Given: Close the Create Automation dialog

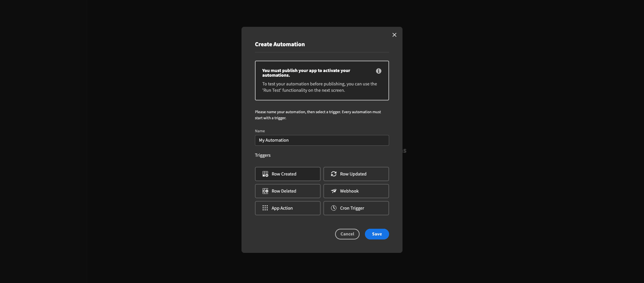Looking at the screenshot, I should tap(394, 35).
